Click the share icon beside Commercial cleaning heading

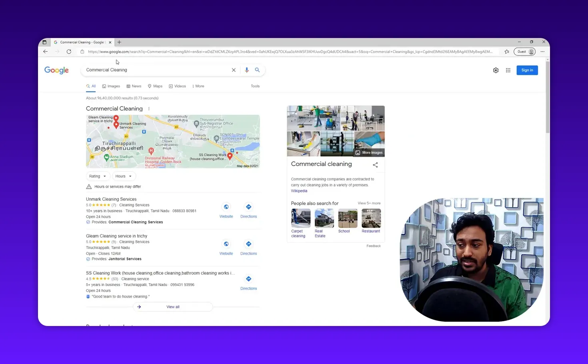tap(375, 164)
